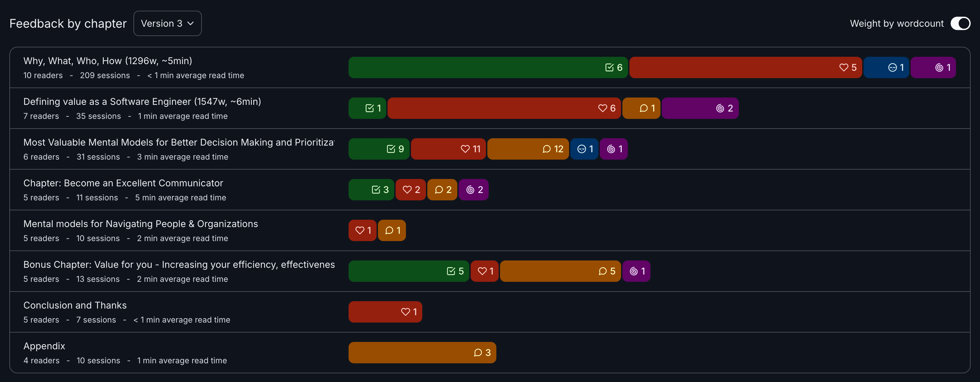Click spiral icon in Defining value row
980x382 pixels.
pyautogui.click(x=720, y=108)
